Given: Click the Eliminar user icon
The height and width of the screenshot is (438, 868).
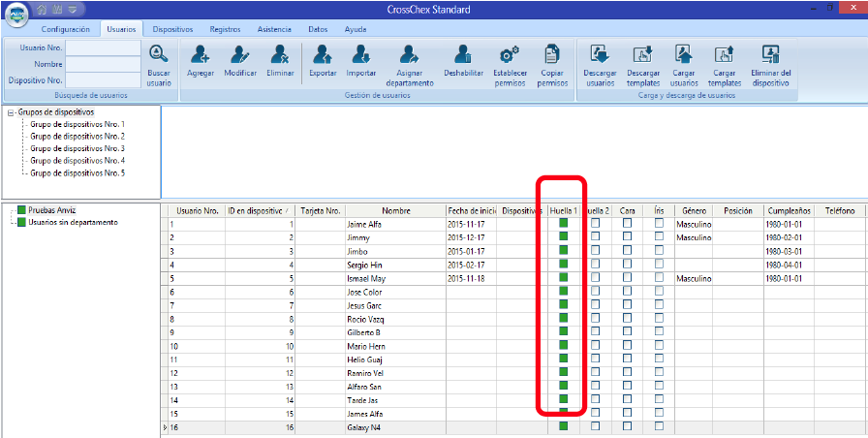Looking at the screenshot, I should pos(280,54).
